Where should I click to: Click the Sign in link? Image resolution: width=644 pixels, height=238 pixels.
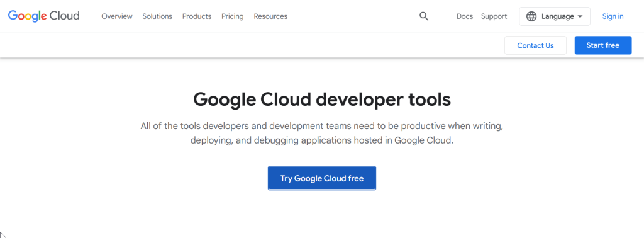pyautogui.click(x=613, y=16)
